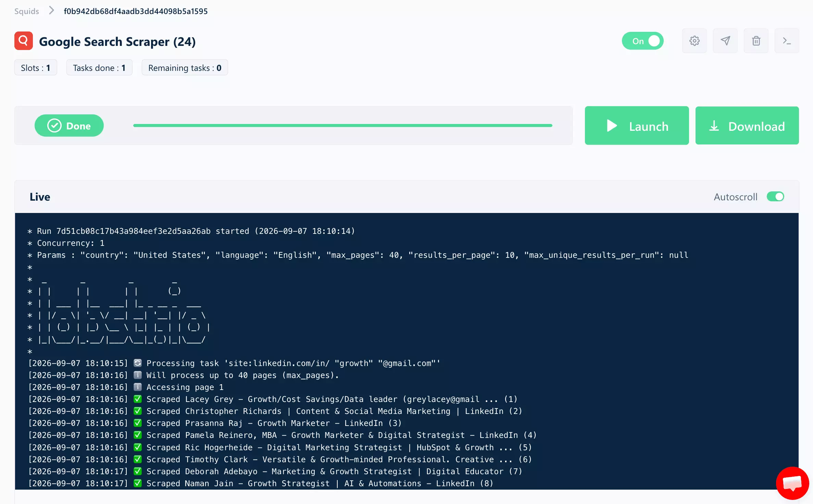The width and height of the screenshot is (813, 504).
Task: Click the Scraped Ric Hogerheide log line
Action: 280,448
